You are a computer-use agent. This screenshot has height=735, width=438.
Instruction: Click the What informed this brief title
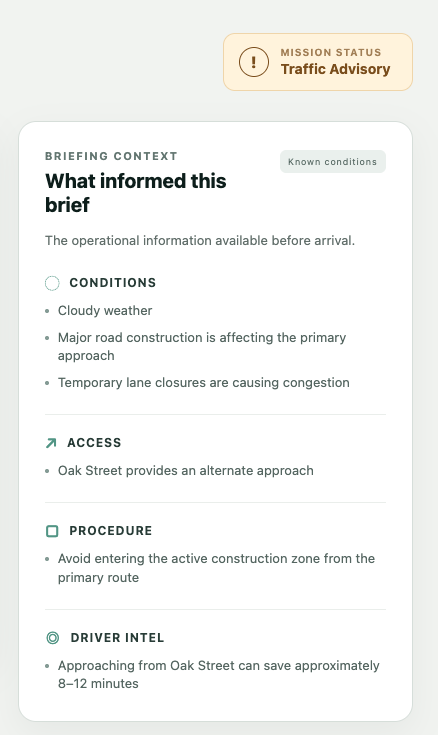point(136,193)
